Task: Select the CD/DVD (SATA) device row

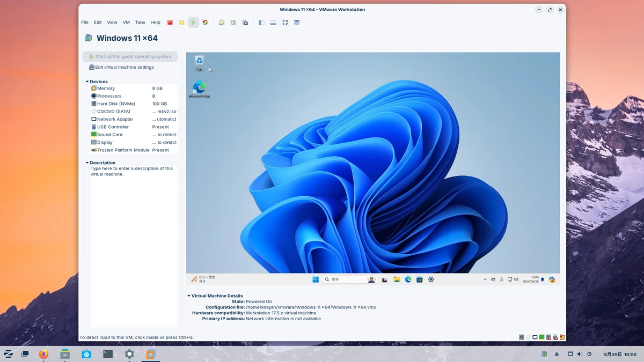Action: (134, 112)
